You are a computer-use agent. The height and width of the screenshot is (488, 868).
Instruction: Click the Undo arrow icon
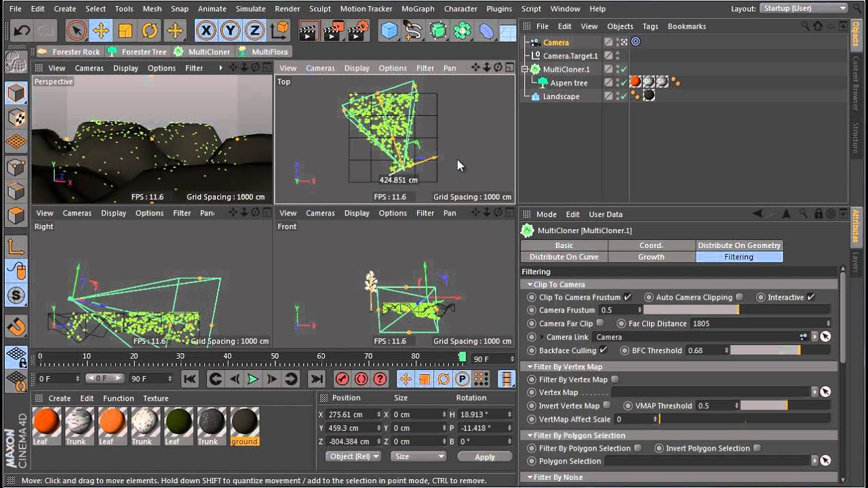tap(22, 30)
